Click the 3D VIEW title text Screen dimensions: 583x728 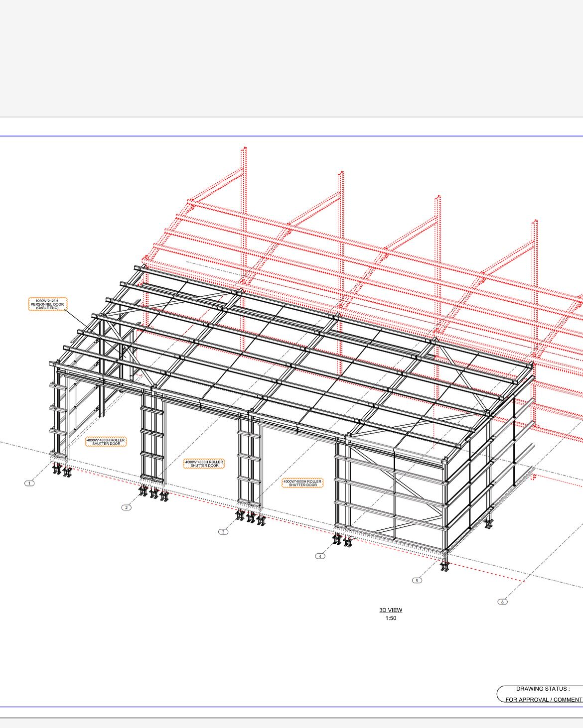pos(391,609)
